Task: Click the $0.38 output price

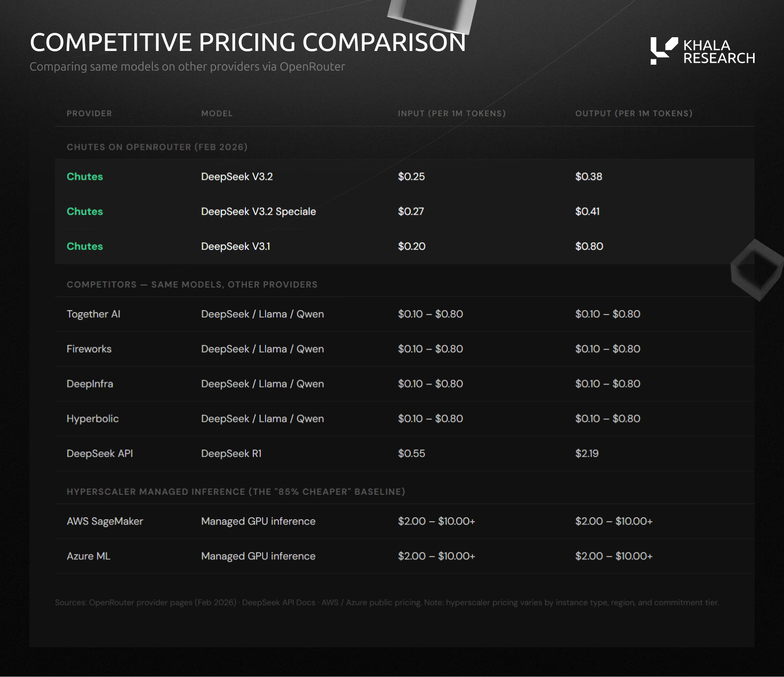Action: 588,177
